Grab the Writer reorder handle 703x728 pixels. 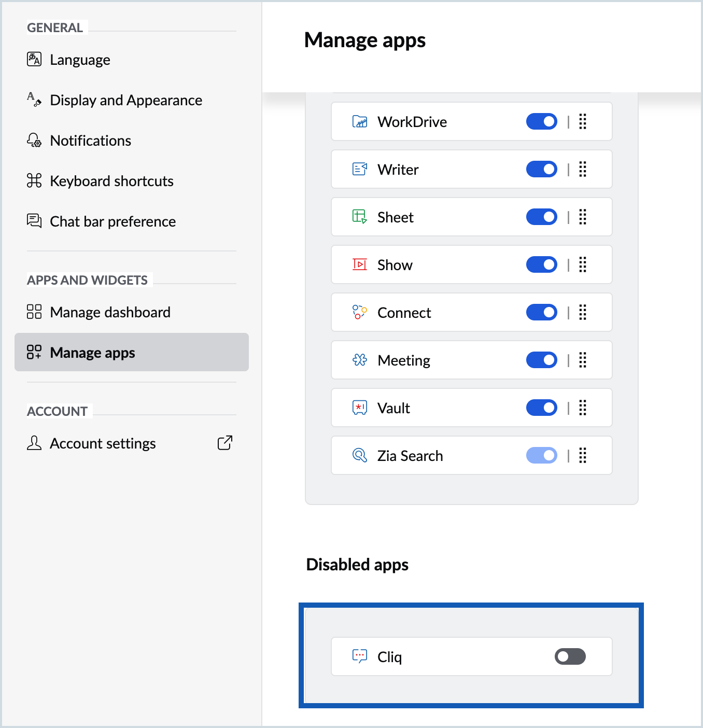(583, 169)
